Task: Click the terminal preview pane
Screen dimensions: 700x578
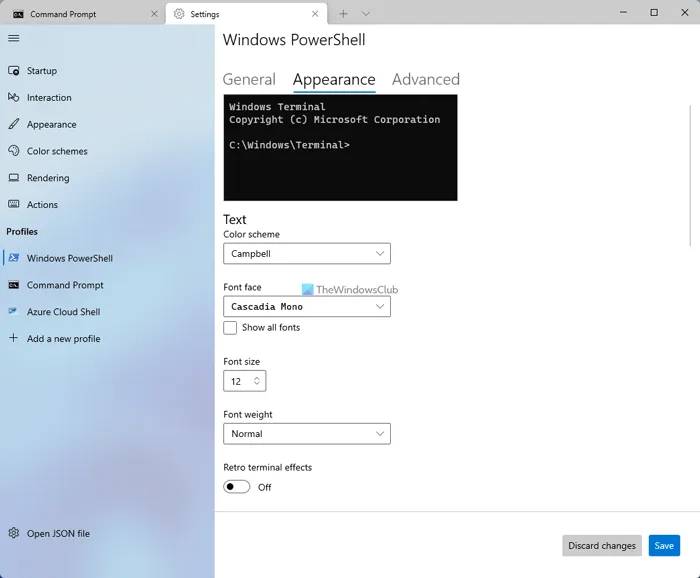Action: (340, 148)
